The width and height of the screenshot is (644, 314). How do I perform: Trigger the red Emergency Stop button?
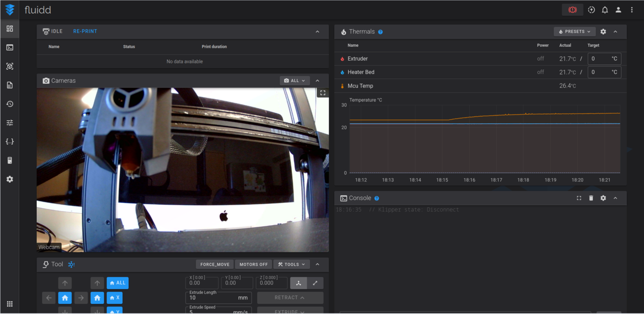click(573, 10)
